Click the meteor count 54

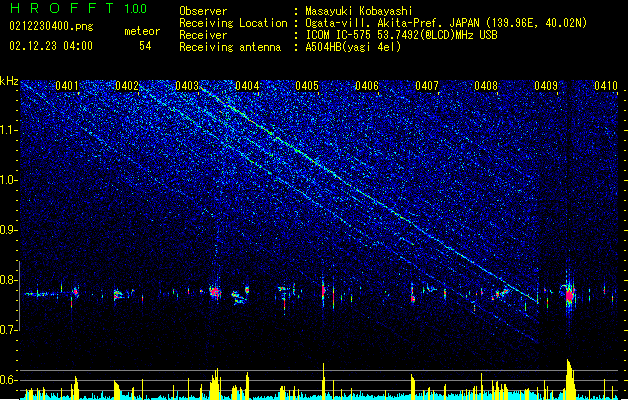145,46
